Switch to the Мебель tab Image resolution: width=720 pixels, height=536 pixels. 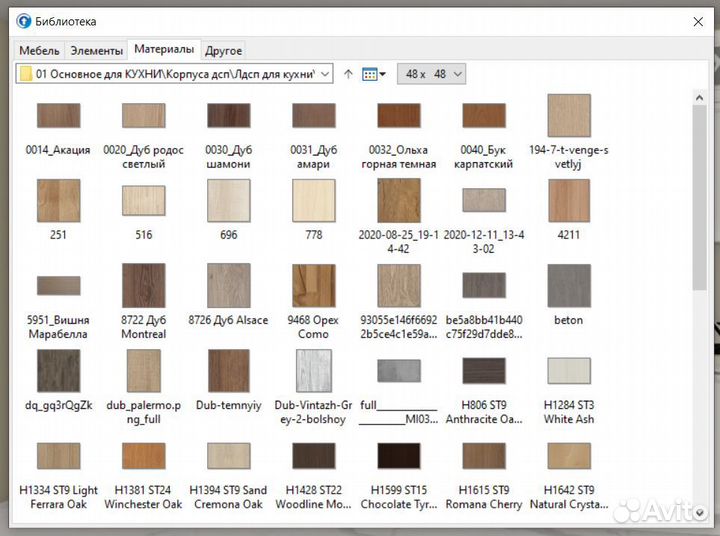pos(40,50)
